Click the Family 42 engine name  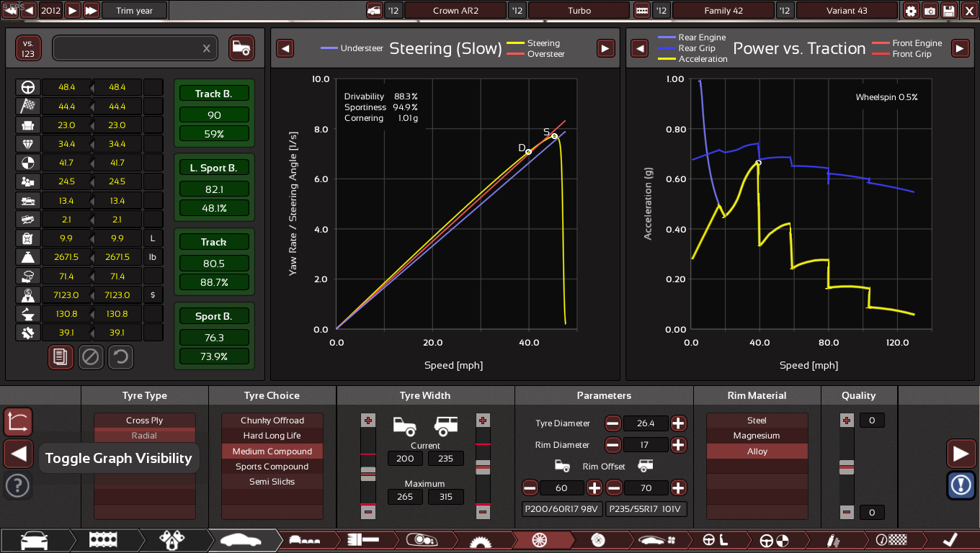click(723, 11)
